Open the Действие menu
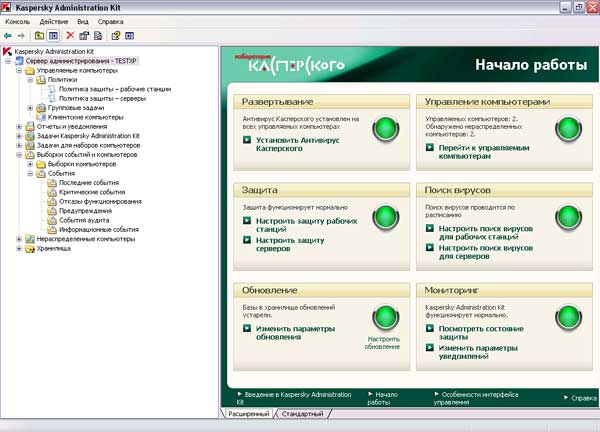Image resolution: width=600 pixels, height=432 pixels. pyautogui.click(x=54, y=20)
